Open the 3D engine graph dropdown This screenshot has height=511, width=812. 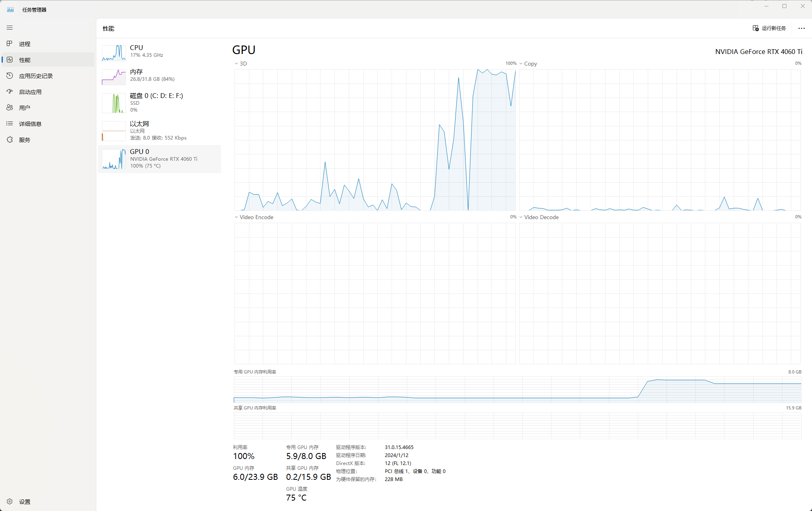tap(236, 64)
